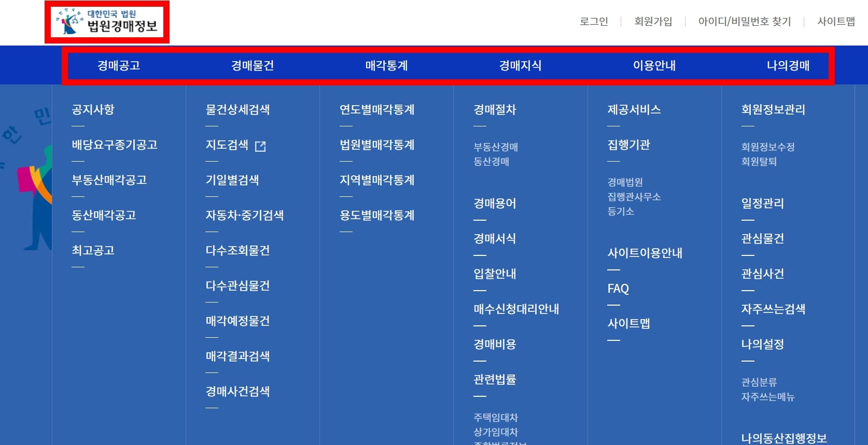
Task: Open 매각예정물건
Action: 237,321
